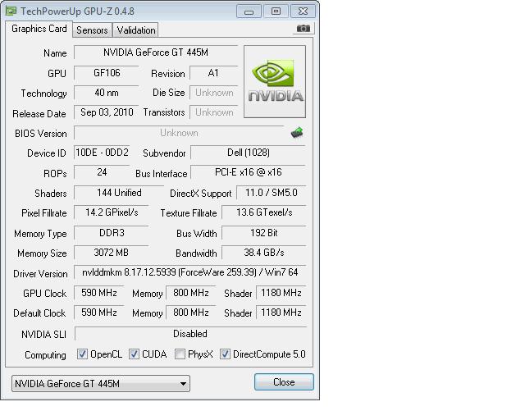
Task: Click the BIOS save chip icon
Action: point(297,133)
